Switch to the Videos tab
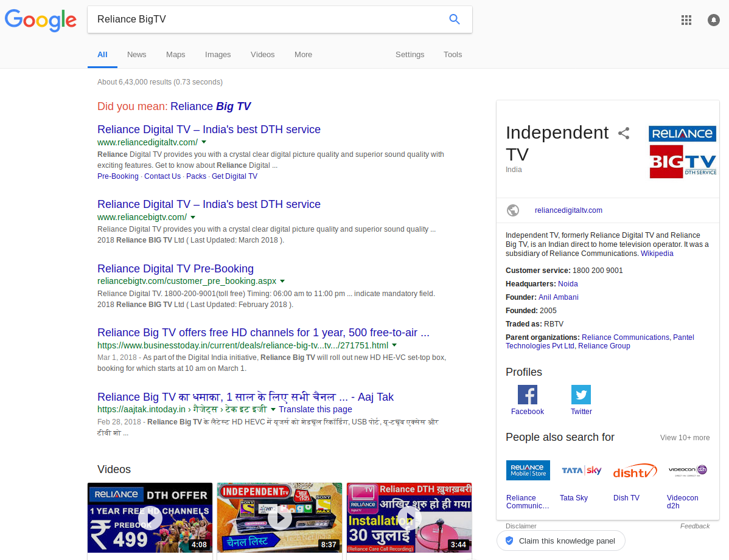The image size is (729, 560). coord(262,54)
